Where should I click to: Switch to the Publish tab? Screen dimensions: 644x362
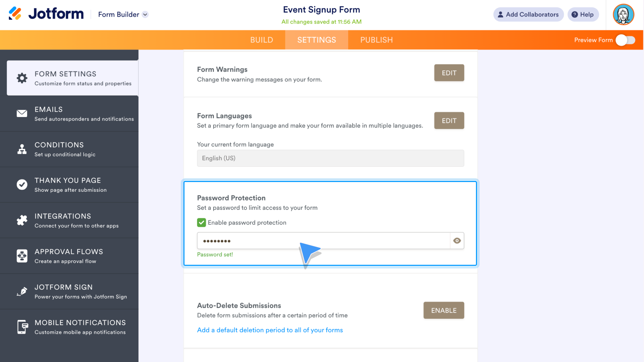[x=377, y=40]
